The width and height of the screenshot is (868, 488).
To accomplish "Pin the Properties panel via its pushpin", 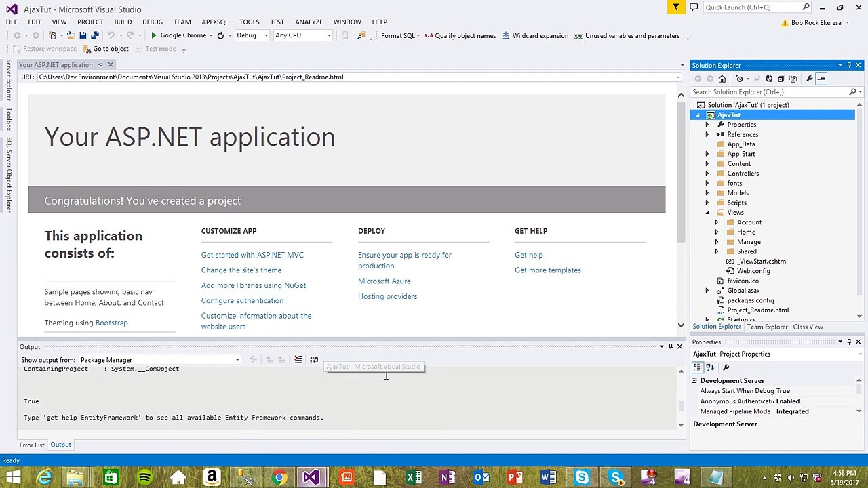I will [x=849, y=342].
